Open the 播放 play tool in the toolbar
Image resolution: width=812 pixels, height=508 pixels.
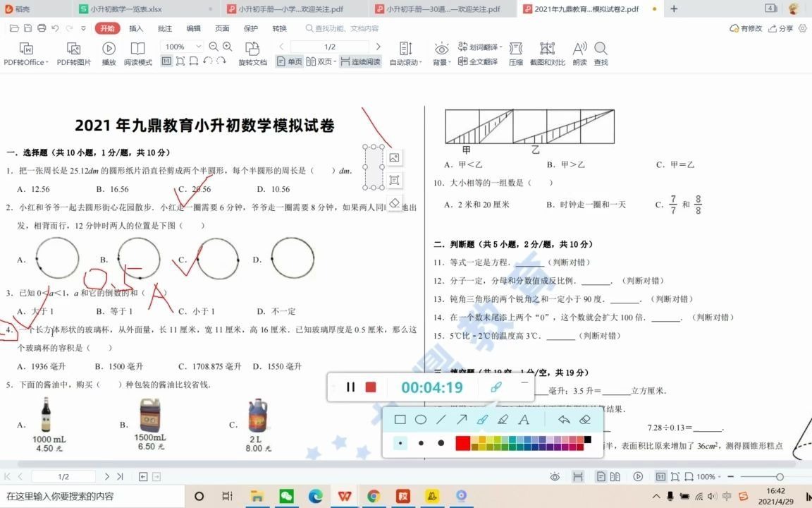tap(109, 53)
